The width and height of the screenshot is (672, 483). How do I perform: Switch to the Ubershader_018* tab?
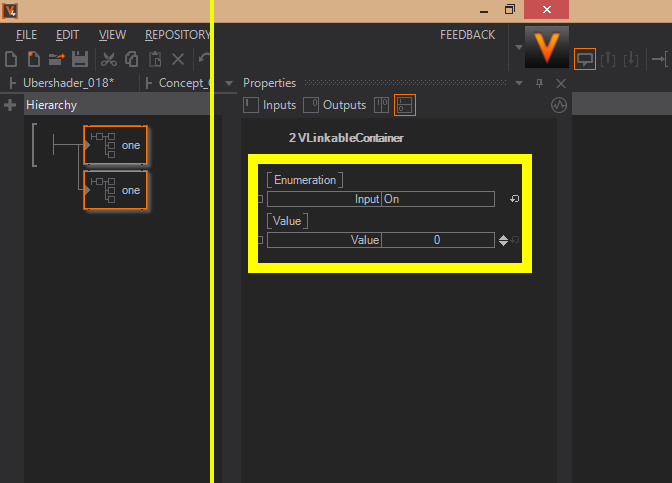(67, 83)
